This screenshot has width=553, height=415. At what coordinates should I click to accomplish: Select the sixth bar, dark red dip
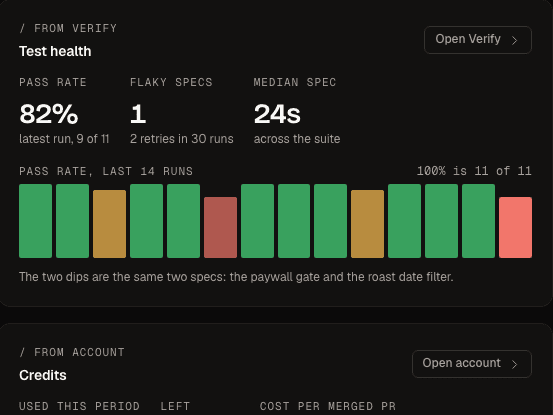220,227
